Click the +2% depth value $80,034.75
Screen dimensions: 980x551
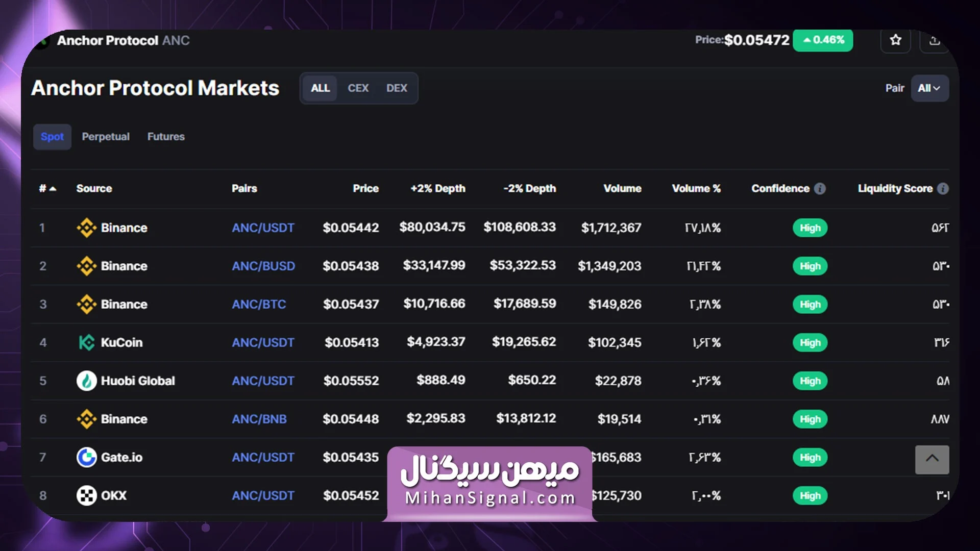(x=432, y=228)
